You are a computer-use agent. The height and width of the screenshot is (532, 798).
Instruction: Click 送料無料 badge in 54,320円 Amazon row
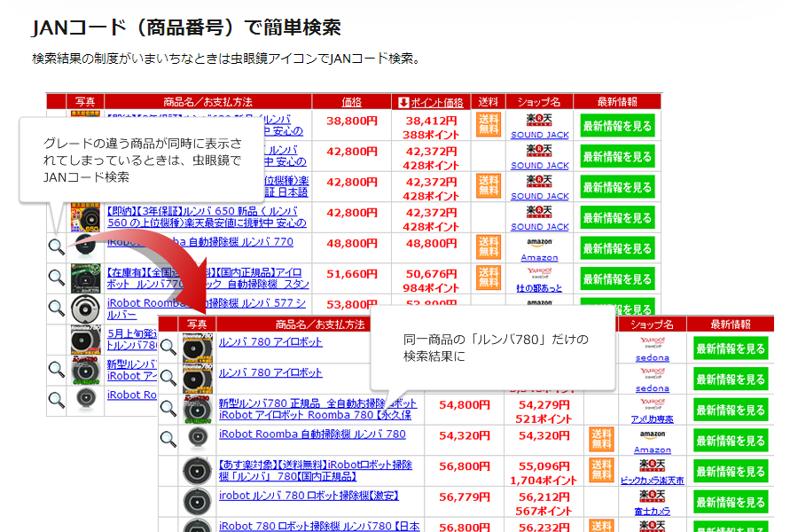click(x=601, y=440)
